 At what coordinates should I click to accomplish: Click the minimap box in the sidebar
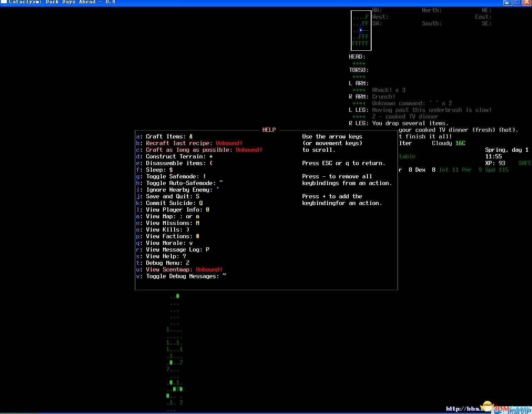[x=361, y=30]
